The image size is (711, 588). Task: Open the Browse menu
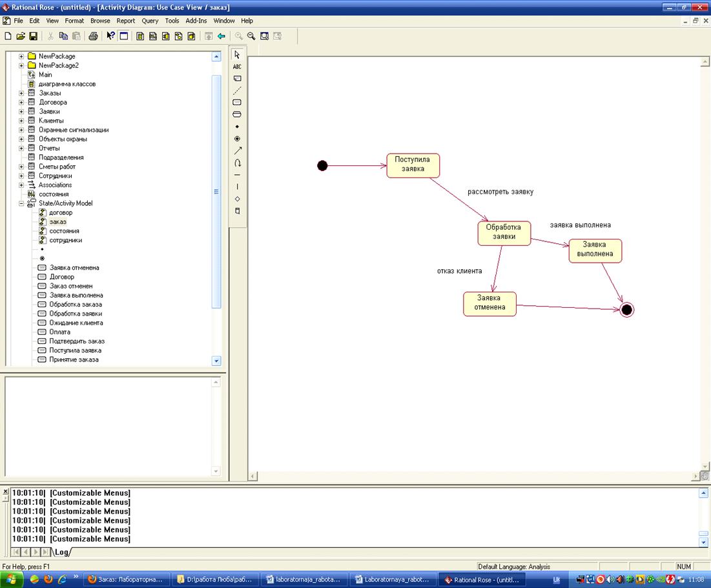(100, 21)
